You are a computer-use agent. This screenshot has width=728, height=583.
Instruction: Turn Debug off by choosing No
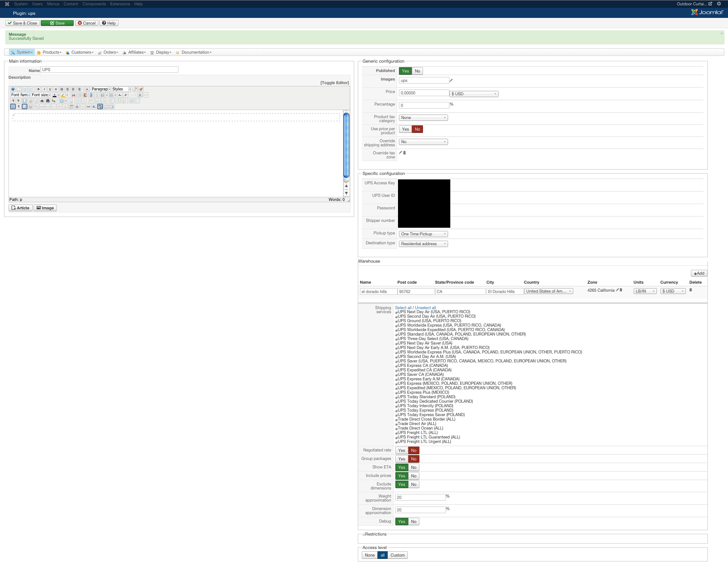[414, 522]
